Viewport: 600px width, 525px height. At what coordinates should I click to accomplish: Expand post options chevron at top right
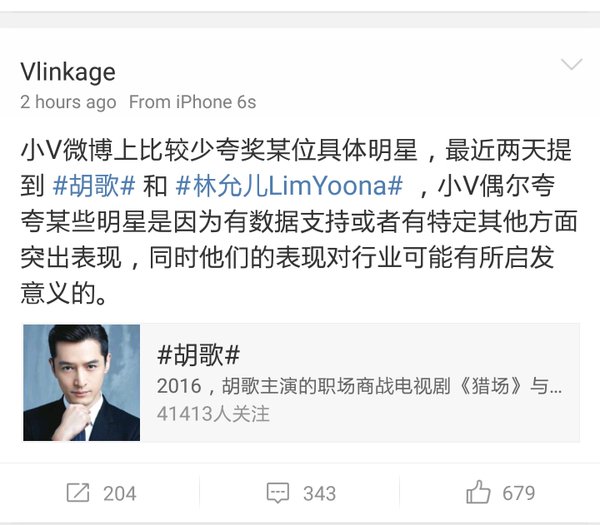[572, 64]
